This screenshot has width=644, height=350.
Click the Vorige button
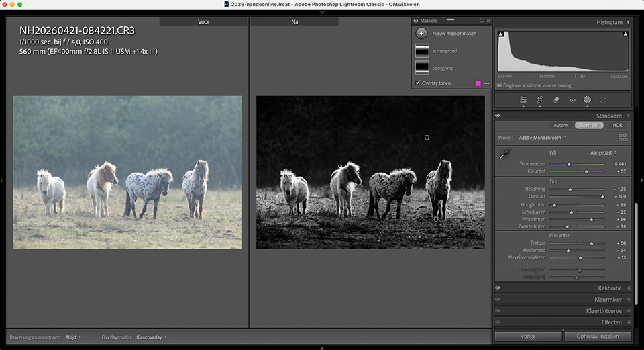pyautogui.click(x=527, y=336)
